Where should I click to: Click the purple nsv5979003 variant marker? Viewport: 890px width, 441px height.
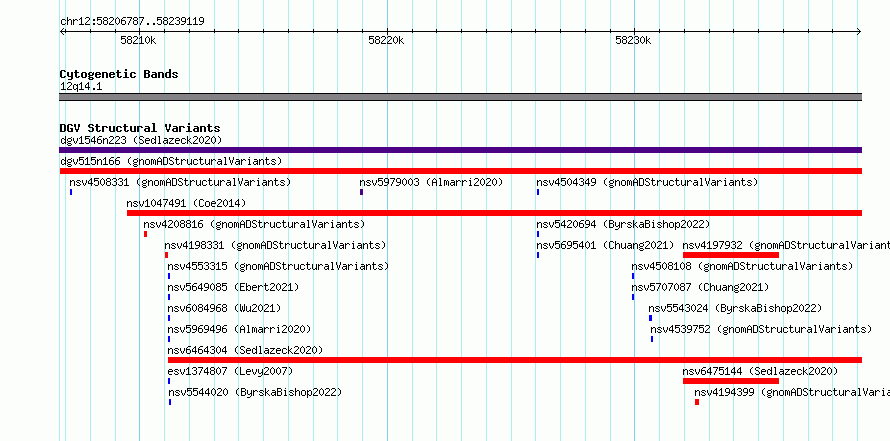[361, 192]
